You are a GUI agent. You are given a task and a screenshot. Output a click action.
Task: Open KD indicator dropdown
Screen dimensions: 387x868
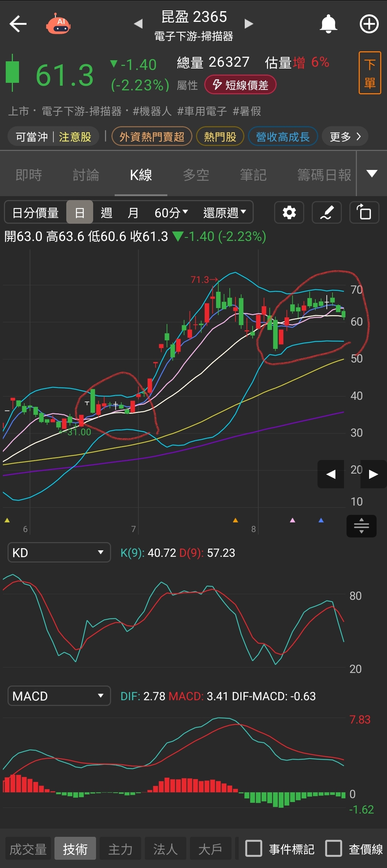pos(59,552)
